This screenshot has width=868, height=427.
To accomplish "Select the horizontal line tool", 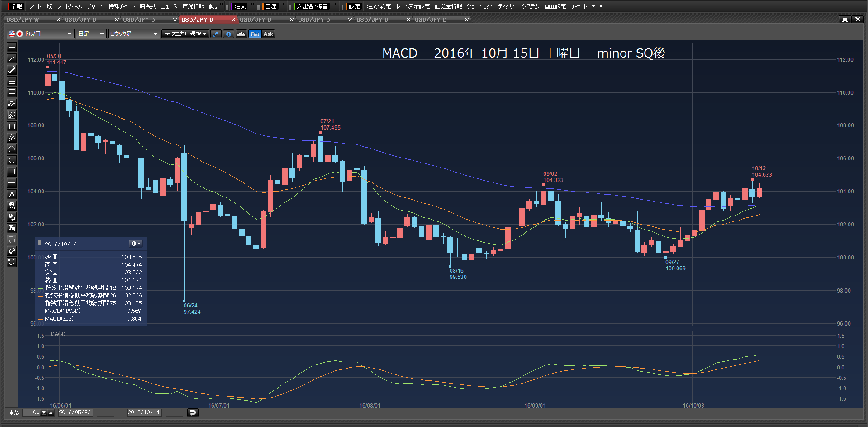I will (12, 183).
